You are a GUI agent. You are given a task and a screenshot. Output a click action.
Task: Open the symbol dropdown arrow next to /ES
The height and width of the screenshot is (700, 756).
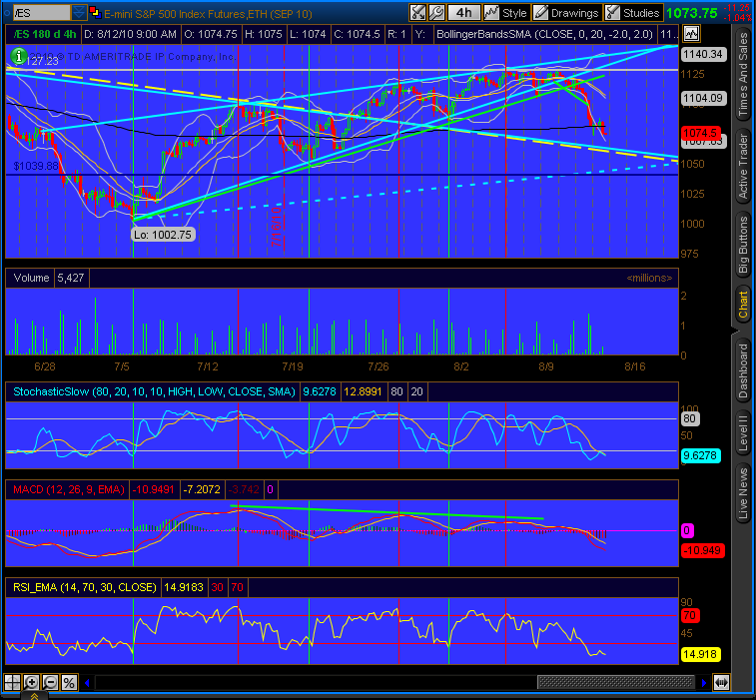point(79,13)
